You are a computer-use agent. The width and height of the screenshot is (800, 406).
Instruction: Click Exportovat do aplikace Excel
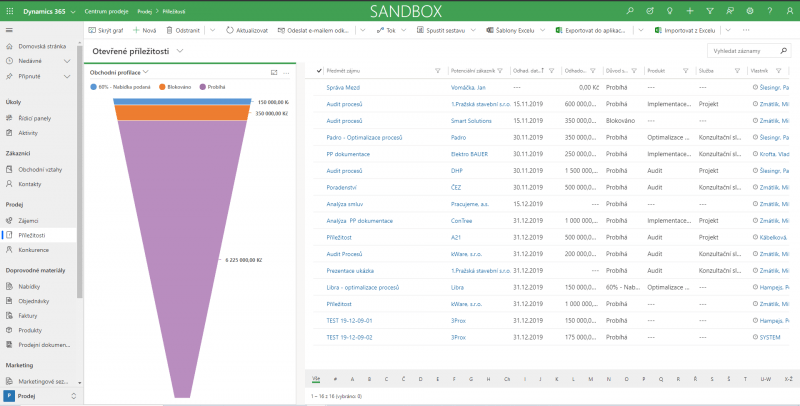coord(591,30)
